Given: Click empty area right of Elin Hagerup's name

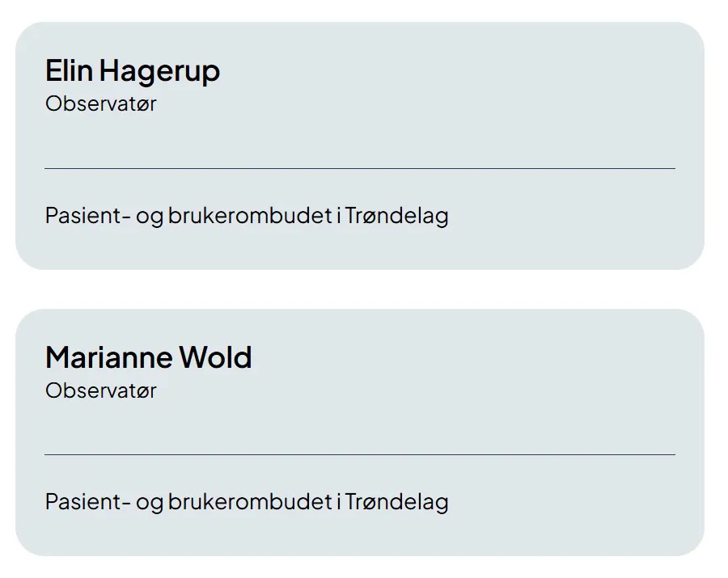Looking at the screenshot, I should pyautogui.click(x=446, y=71).
